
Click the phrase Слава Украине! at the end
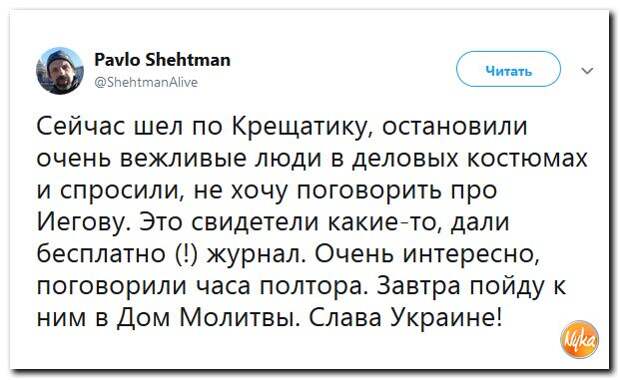coord(406,317)
